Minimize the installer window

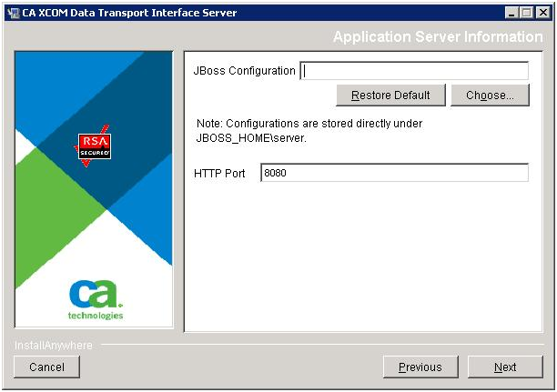(x=511, y=13)
